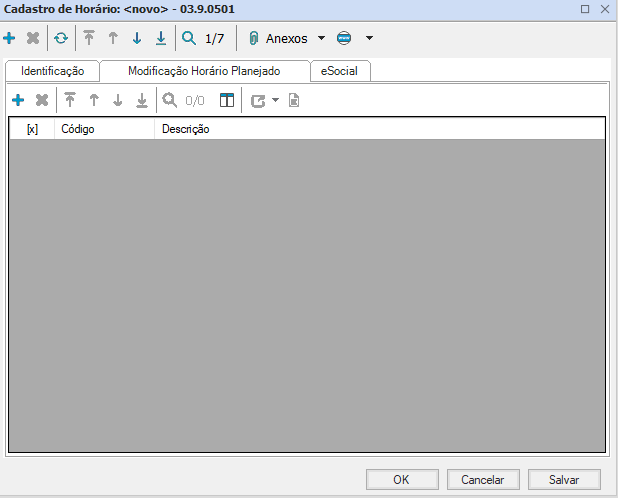Viewport: 618px width, 499px height.
Task: Toggle the [x] select-all column header
Action: [32, 129]
